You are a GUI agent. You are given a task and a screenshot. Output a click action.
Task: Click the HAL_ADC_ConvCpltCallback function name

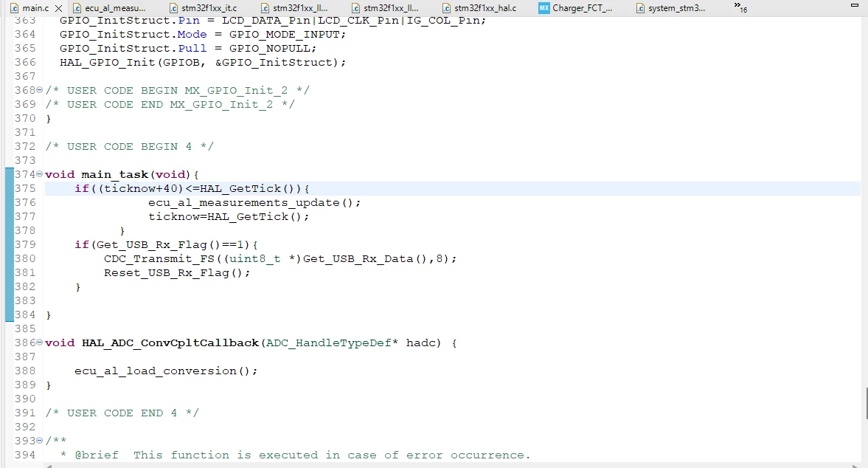coord(170,343)
